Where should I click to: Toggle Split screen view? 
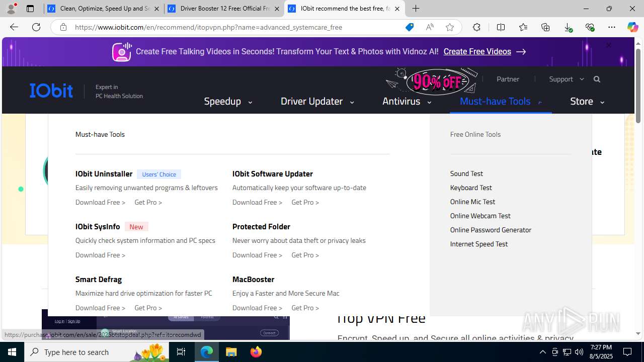pyautogui.click(x=501, y=27)
